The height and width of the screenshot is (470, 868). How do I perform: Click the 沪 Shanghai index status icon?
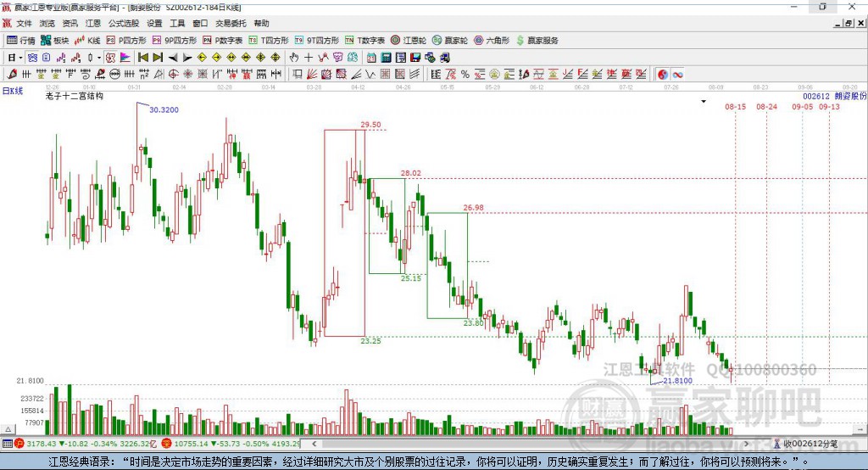19,444
